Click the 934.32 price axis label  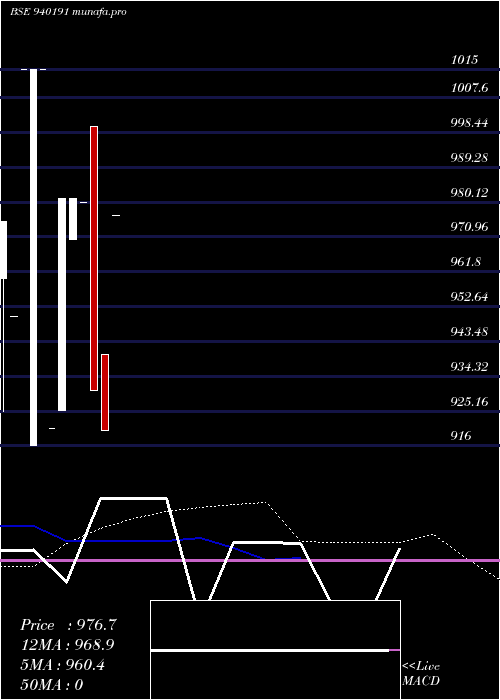(469, 367)
